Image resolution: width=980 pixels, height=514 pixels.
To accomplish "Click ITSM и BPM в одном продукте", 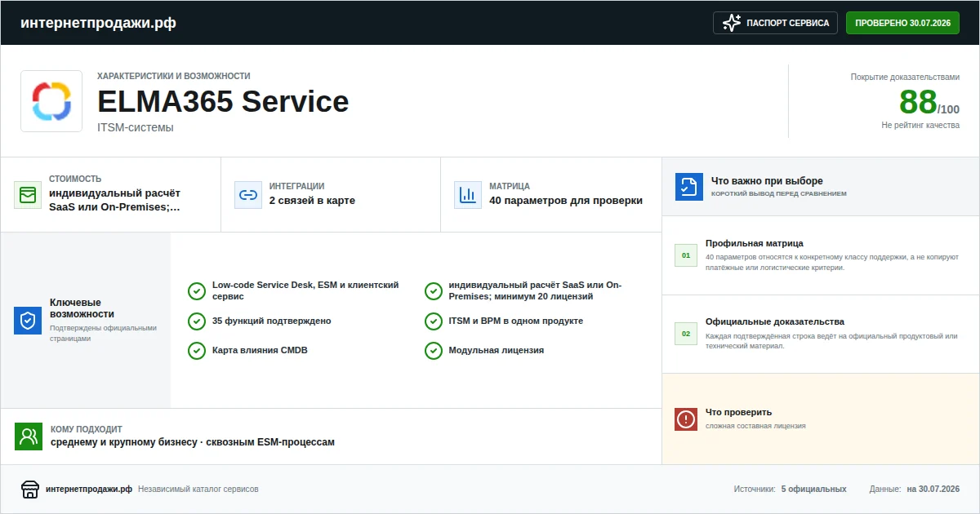I will 516,321.
